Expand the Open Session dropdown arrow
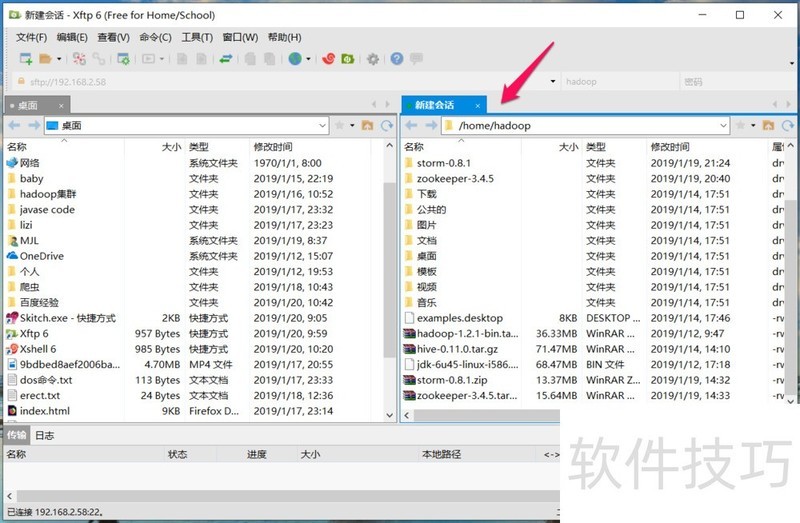 point(59,59)
